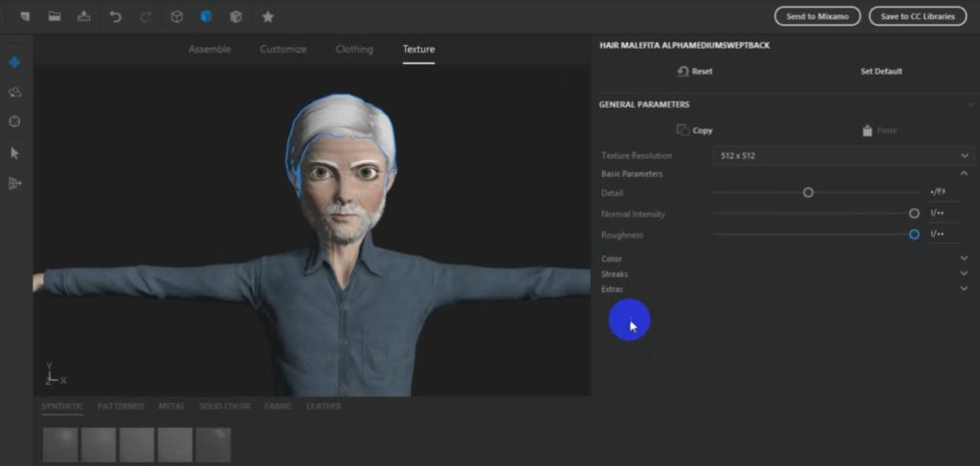Select the fifth synthetic material thumbnail
This screenshot has height=466, width=980.
coord(213,445)
